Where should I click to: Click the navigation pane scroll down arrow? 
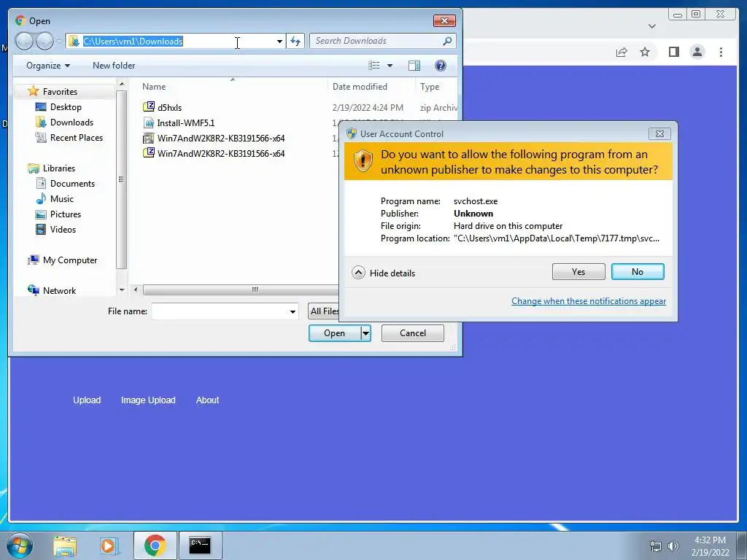click(x=122, y=289)
